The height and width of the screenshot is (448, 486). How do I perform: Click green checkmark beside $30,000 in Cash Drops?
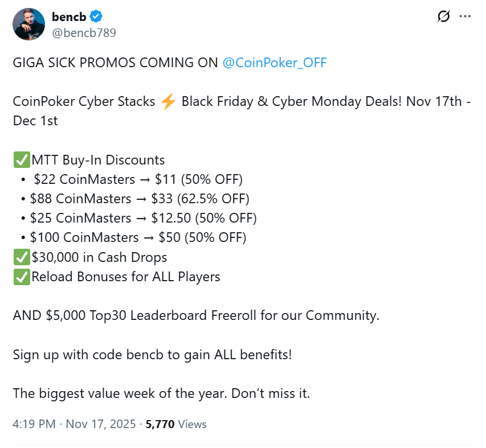[x=21, y=257]
